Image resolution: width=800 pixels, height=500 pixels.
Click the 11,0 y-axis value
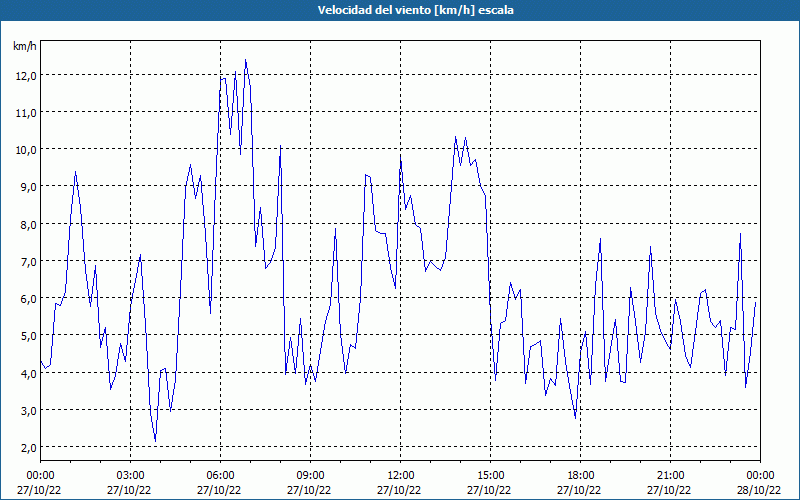(26, 113)
